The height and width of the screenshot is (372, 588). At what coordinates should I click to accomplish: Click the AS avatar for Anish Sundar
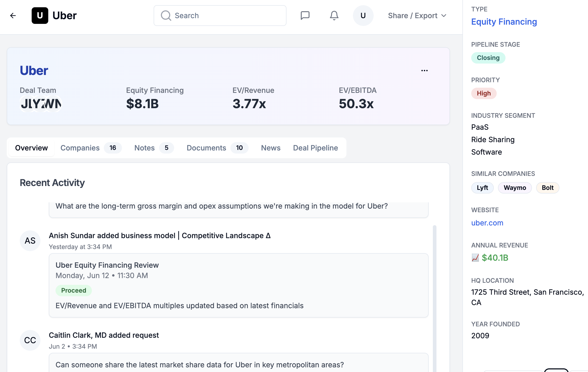(x=30, y=241)
